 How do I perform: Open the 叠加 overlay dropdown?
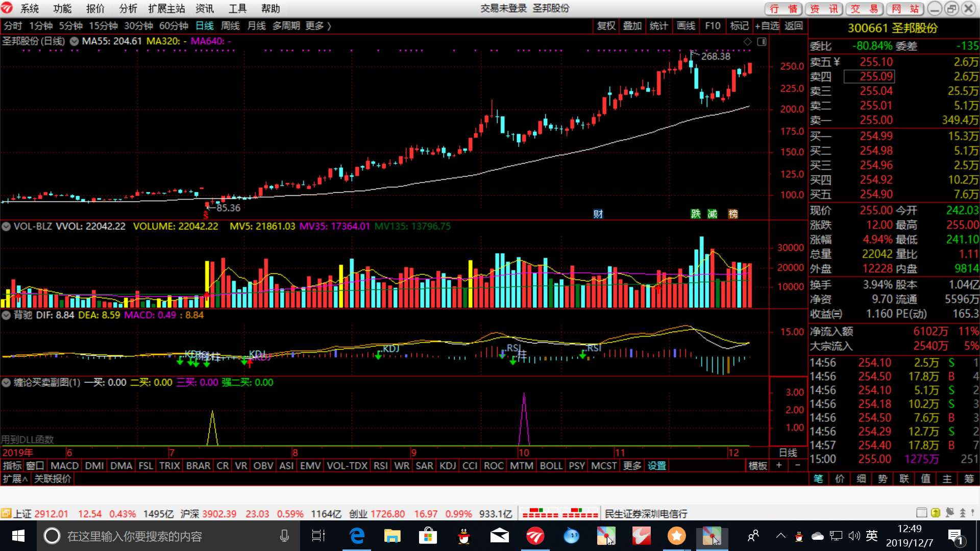[632, 26]
